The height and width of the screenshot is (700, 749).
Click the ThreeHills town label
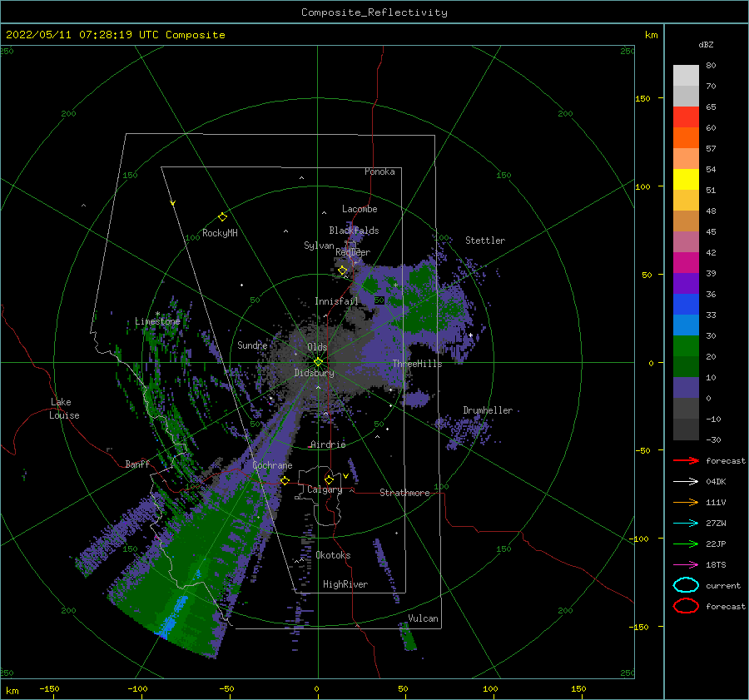(x=418, y=364)
